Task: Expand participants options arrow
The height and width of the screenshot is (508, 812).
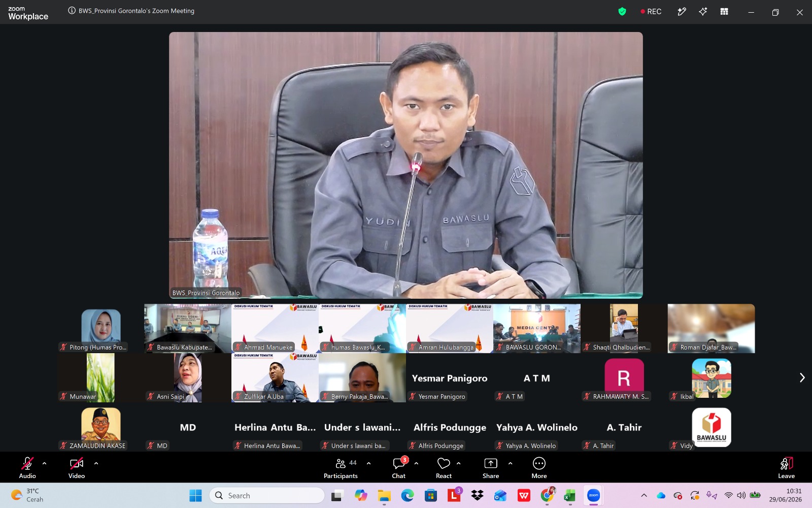Action: 368,463
